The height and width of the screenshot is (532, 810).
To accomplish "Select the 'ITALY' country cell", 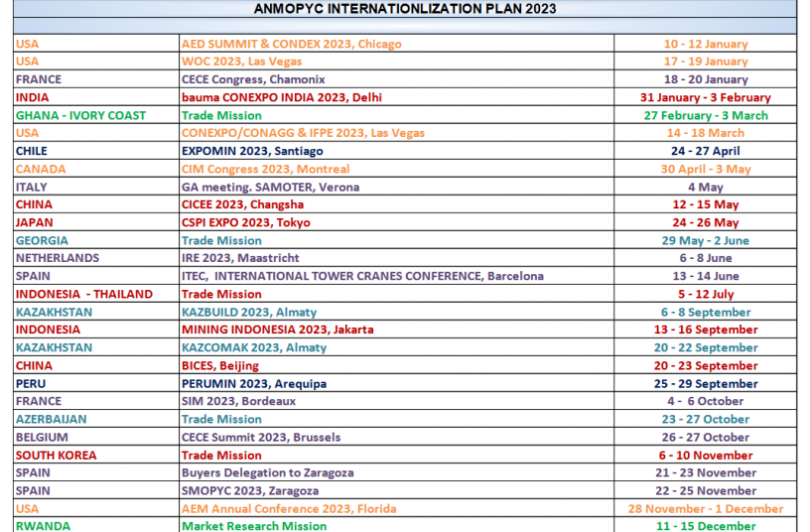I will pyautogui.click(x=96, y=187).
